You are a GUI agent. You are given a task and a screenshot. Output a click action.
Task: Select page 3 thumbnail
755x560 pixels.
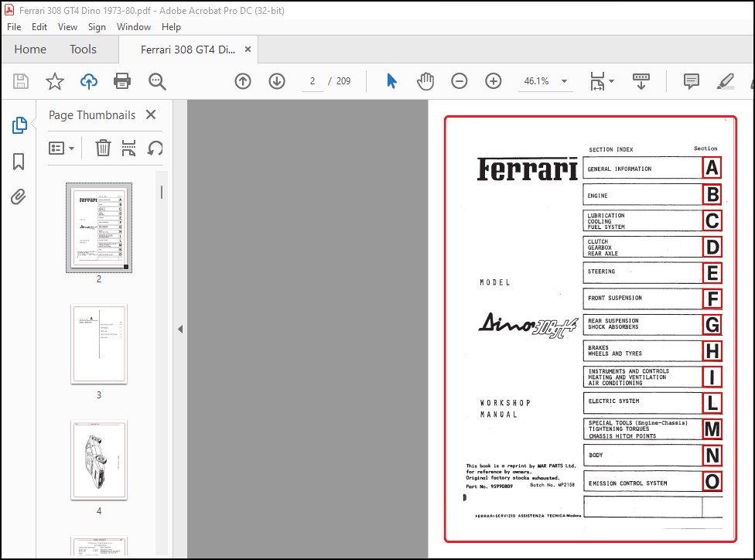(x=99, y=343)
